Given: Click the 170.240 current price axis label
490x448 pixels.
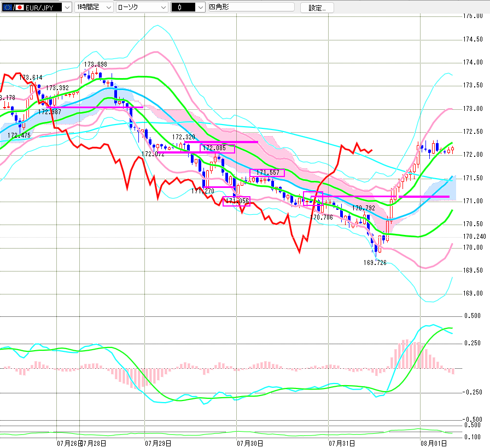Looking at the screenshot, I should (474, 237).
